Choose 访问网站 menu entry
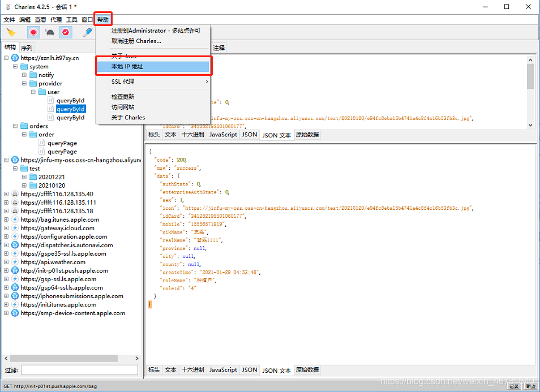540x392 pixels. pyautogui.click(x=153, y=107)
